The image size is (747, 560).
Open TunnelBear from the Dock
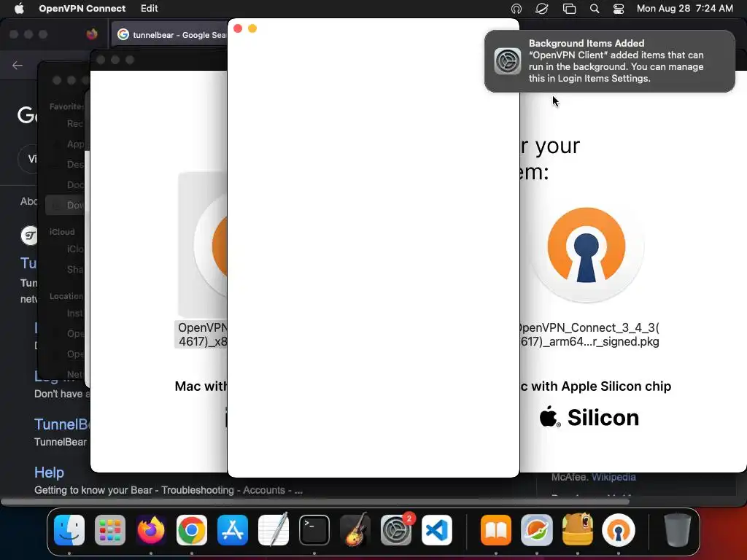(578, 530)
